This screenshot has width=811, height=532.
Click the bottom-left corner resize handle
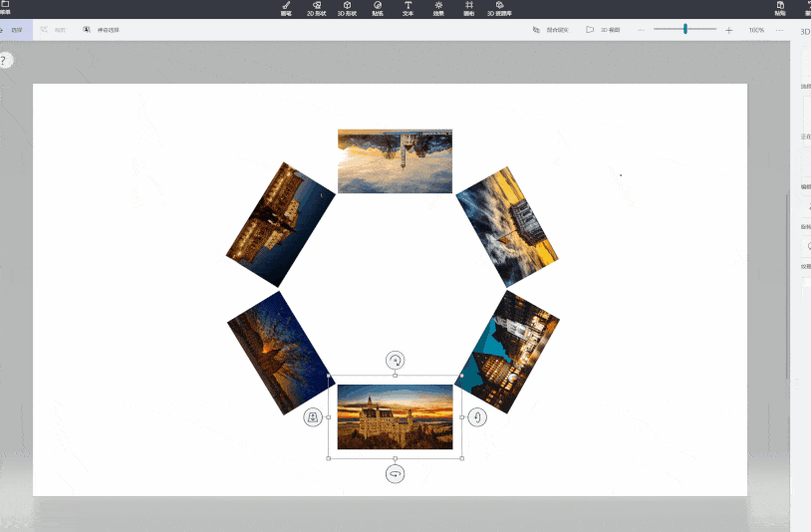(329, 458)
